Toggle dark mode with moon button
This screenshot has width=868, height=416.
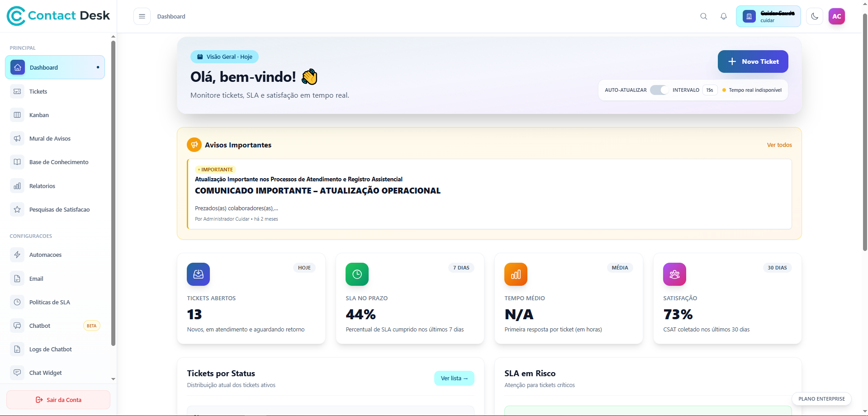(x=815, y=16)
